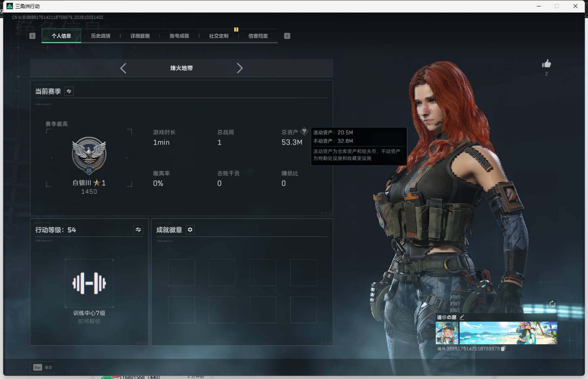
Task: Select the 账号成就 tab
Action: click(x=179, y=36)
